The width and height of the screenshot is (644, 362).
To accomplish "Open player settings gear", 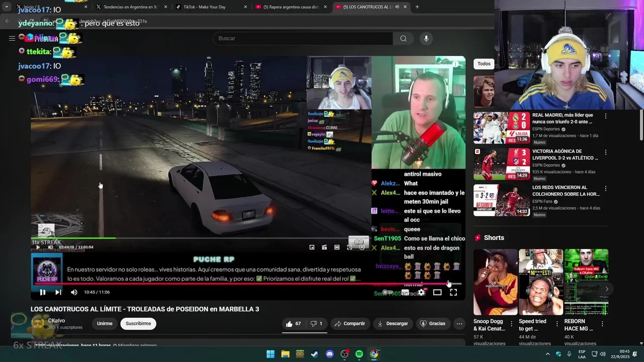I will tap(421, 292).
